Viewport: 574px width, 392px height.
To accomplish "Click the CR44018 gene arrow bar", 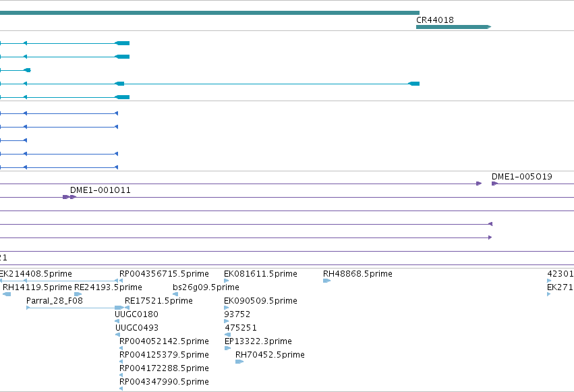I will tap(453, 27).
